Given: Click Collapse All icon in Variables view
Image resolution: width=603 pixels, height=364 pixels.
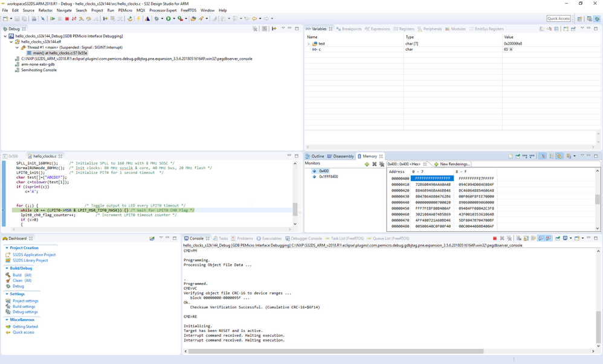Looking at the screenshot, I should pyautogui.click(x=556, y=29).
